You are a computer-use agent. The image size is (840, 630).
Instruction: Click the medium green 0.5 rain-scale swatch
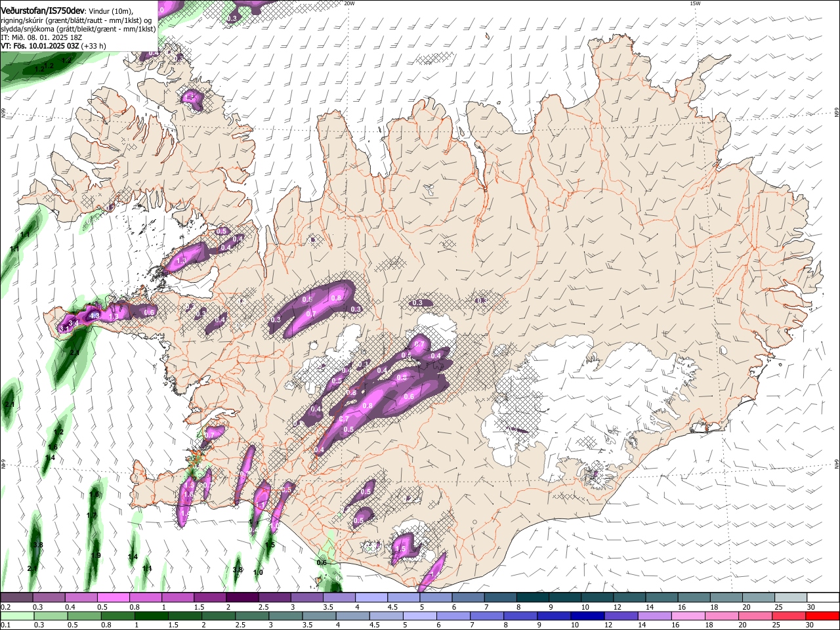[x=83, y=616]
